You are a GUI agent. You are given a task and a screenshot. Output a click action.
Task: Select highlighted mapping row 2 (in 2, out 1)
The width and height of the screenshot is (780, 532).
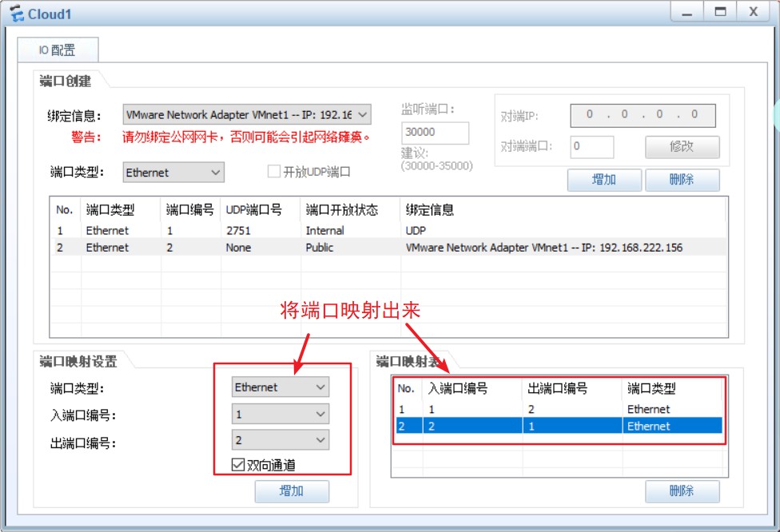[559, 426]
